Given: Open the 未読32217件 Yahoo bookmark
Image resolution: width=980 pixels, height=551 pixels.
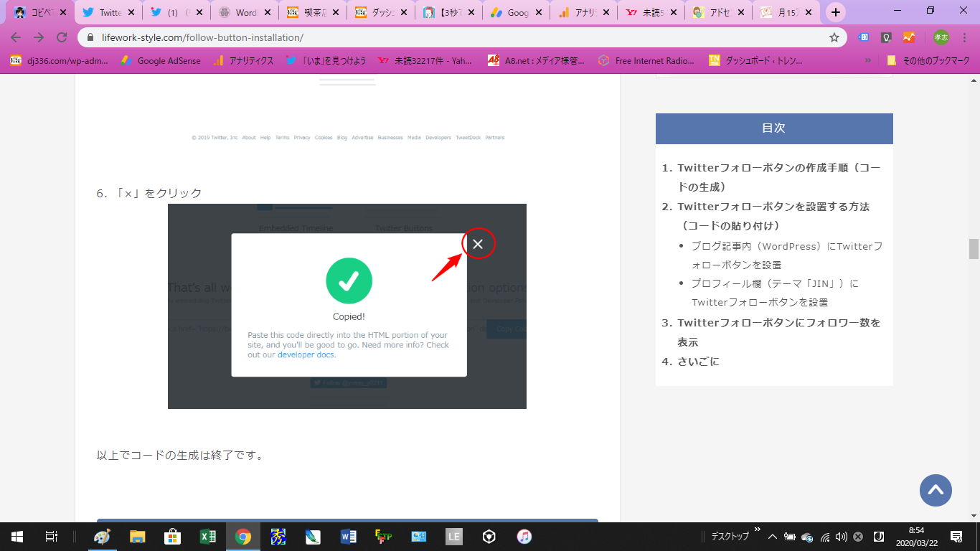Looking at the screenshot, I should 425,61.
